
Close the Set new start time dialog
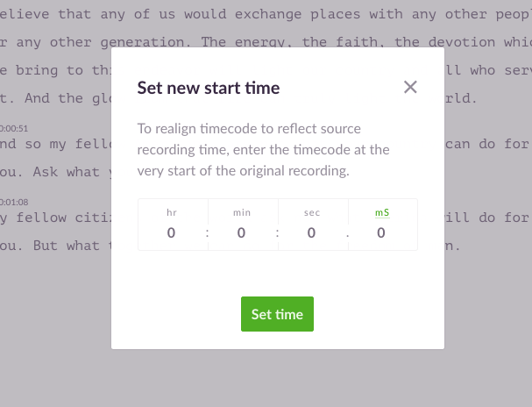410,87
